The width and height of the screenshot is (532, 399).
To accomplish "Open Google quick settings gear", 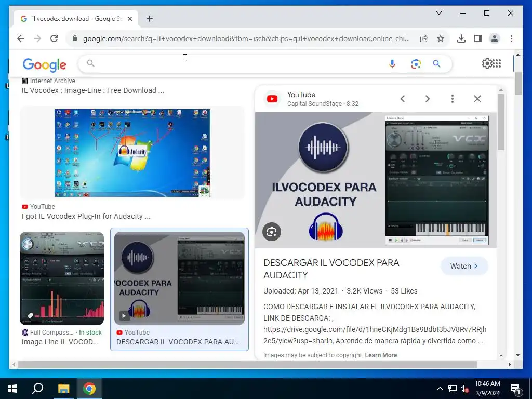I will click(487, 63).
